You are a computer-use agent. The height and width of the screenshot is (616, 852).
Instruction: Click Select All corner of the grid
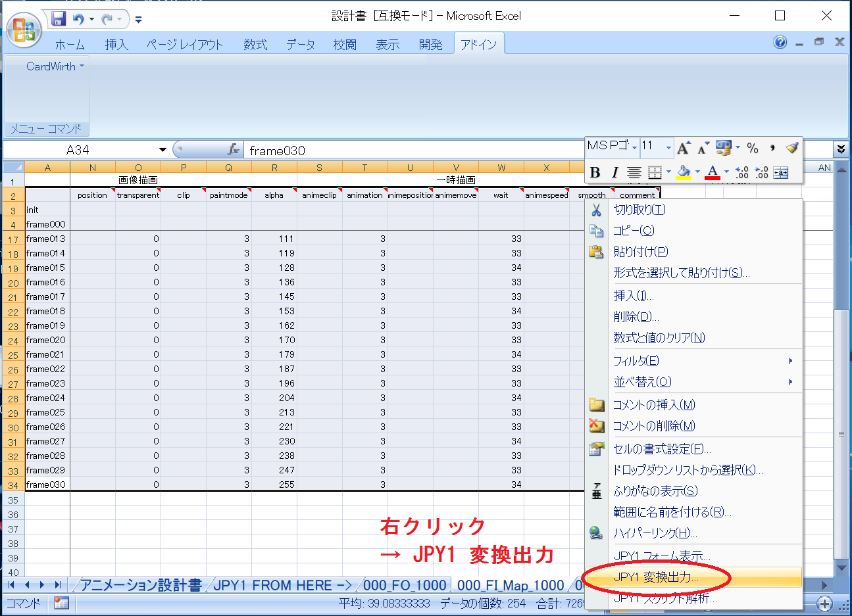(14, 168)
